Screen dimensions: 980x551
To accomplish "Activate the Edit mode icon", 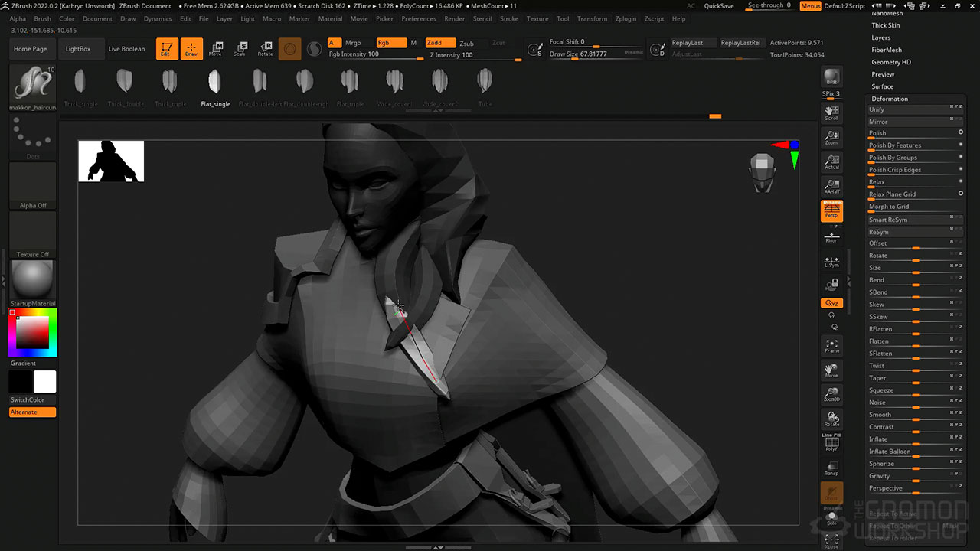I will tap(165, 49).
